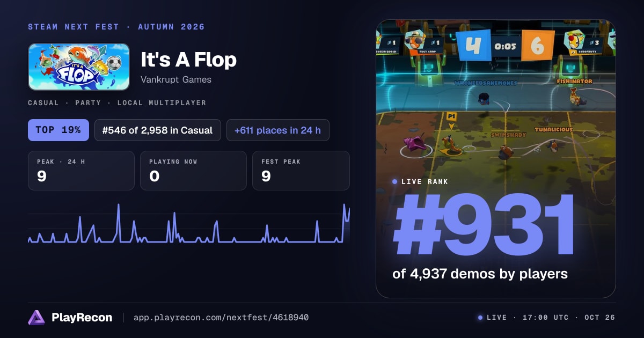Click the large #931 live rank number

484,226
